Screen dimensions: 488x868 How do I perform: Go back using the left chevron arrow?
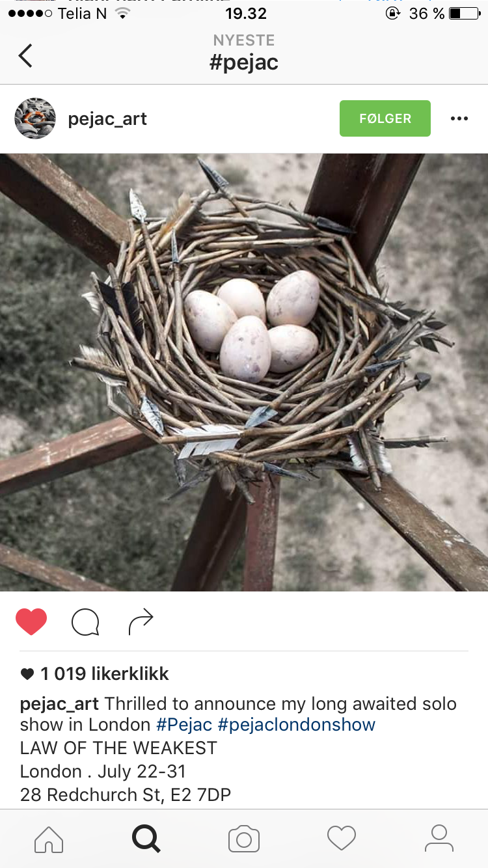tap(25, 55)
